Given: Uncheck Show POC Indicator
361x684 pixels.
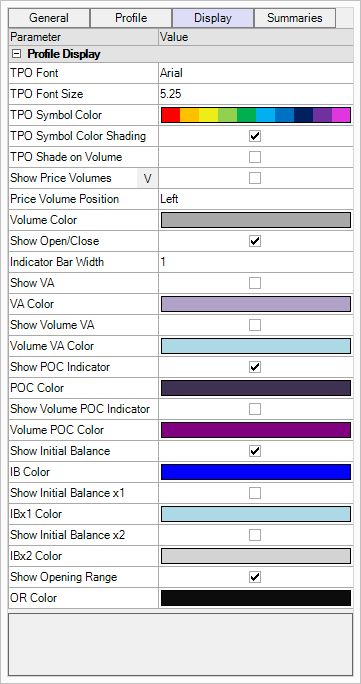Looking at the screenshot, I should [255, 367].
